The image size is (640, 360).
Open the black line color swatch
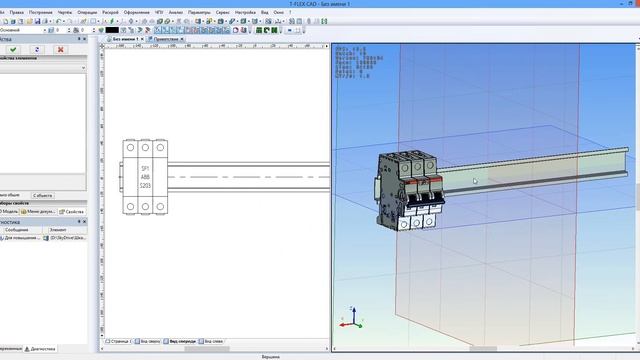point(112,30)
